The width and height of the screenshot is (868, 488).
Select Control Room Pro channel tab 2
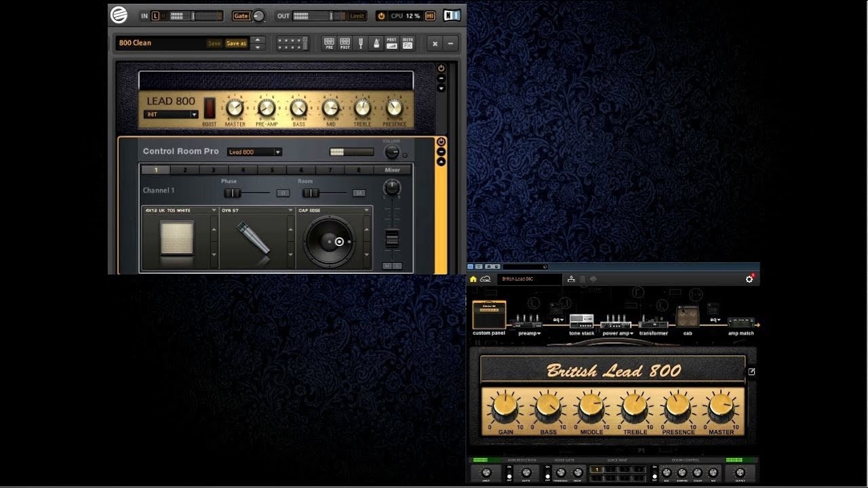click(185, 170)
